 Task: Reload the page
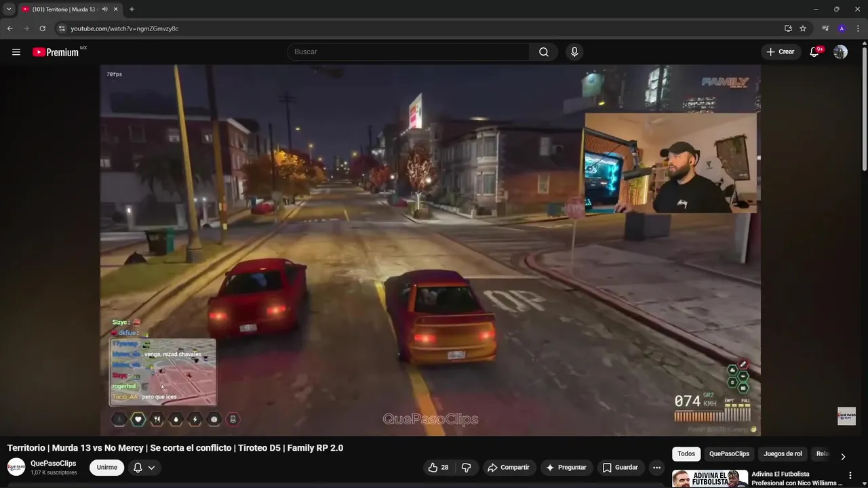42,28
